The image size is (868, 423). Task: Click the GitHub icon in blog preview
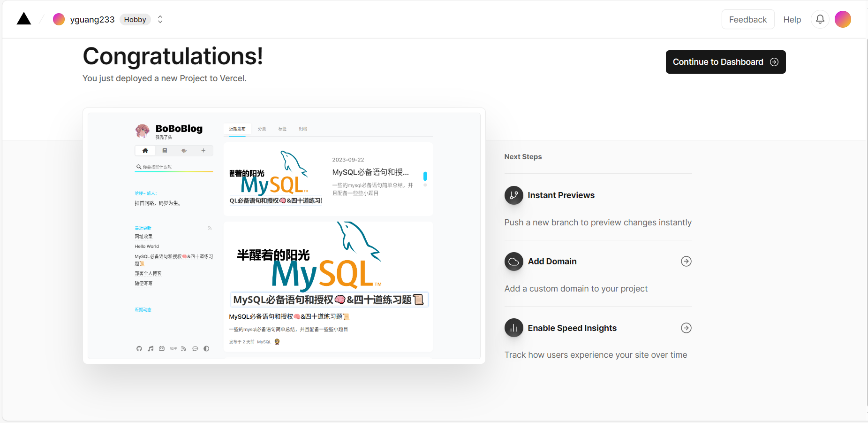pyautogui.click(x=139, y=349)
